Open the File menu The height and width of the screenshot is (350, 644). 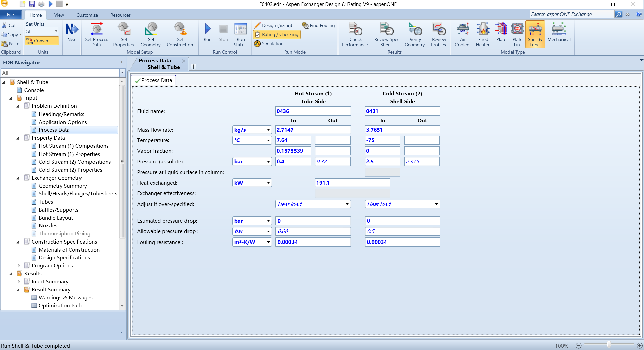click(x=11, y=14)
